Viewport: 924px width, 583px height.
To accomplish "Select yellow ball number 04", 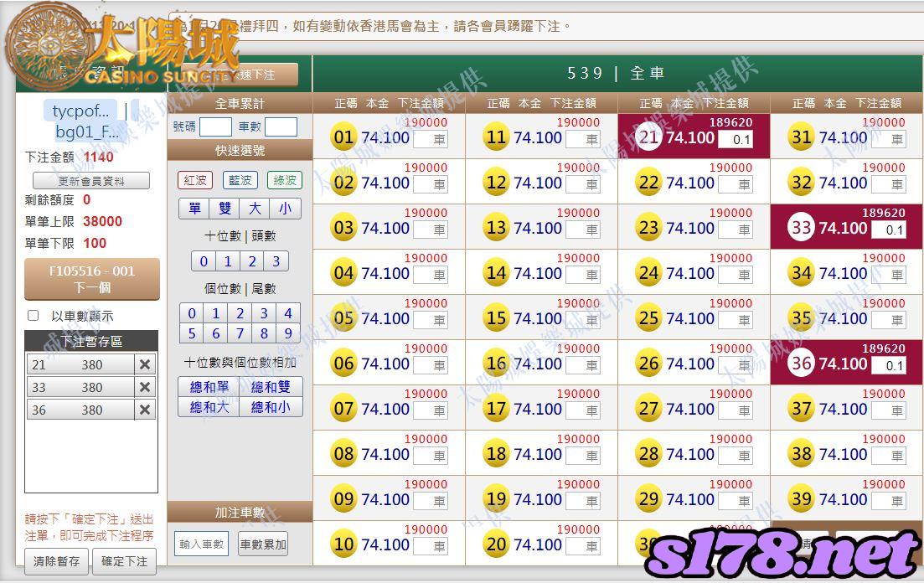I will 343,272.
